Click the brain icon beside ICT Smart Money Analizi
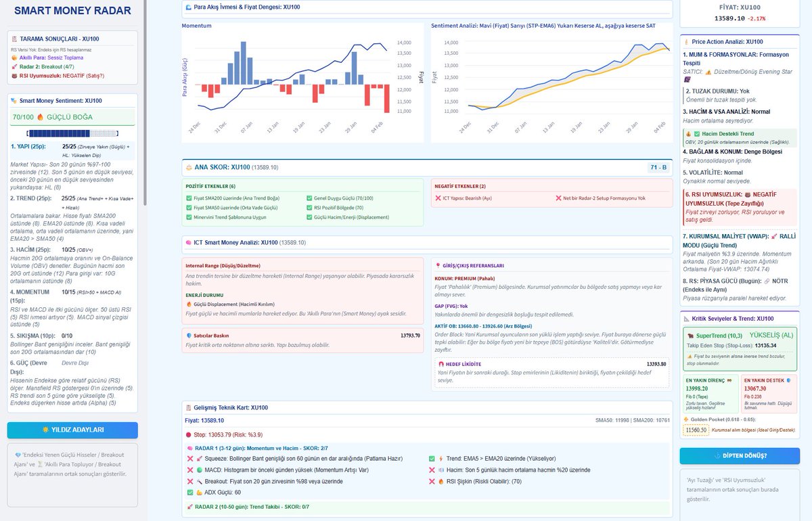The width and height of the screenshot is (812, 521). coord(188,242)
